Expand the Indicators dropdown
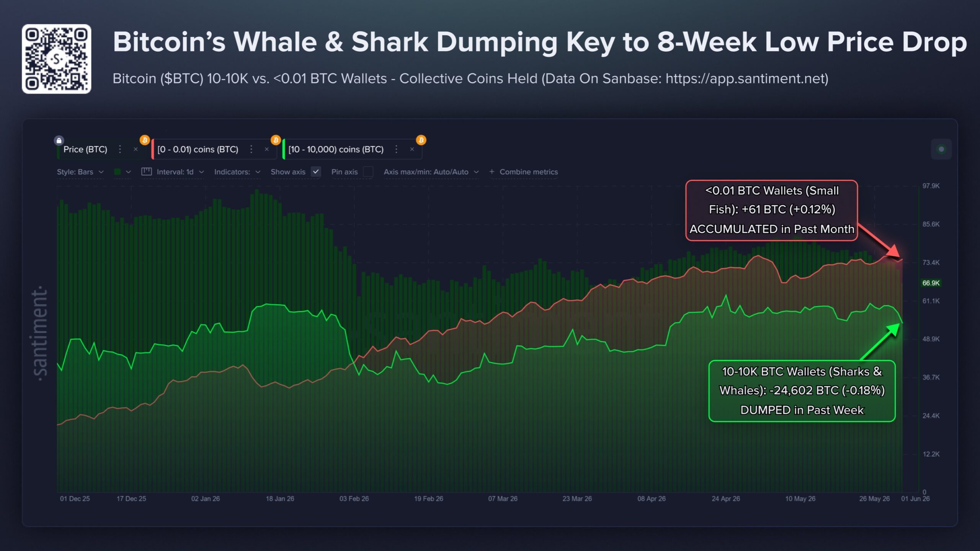 [237, 172]
